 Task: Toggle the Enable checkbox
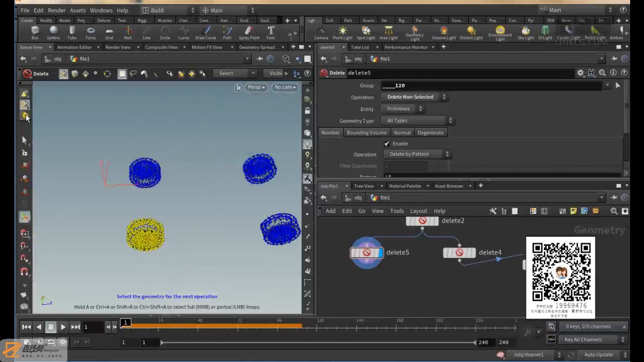(387, 144)
